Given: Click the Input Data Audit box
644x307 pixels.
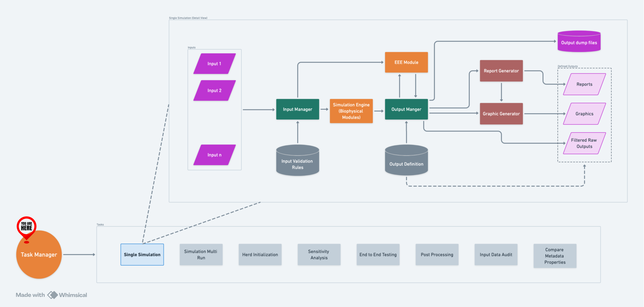Looking at the screenshot, I should point(496,254).
